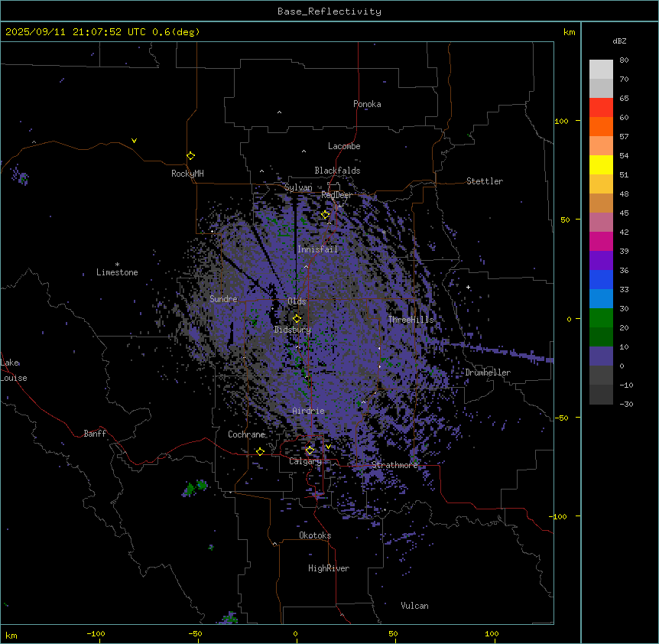Click the green echo blob southwest of Cochrane
Screen dimensions: 659x644
pos(195,488)
